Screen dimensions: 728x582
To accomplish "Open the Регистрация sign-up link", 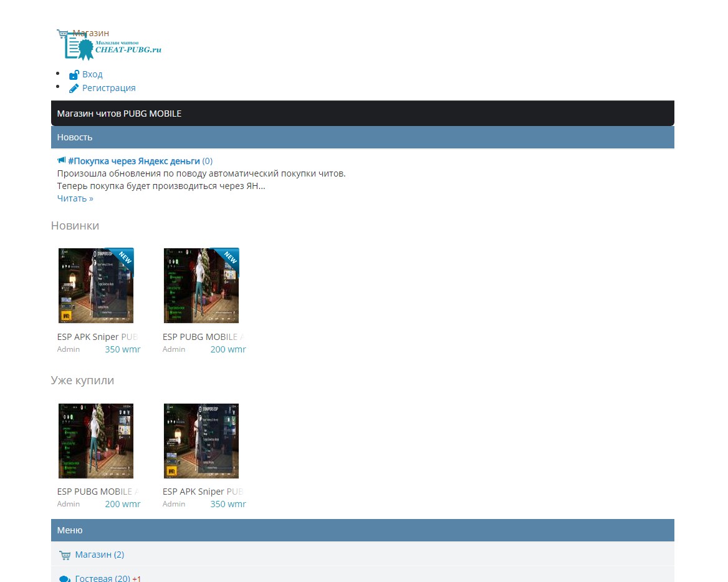I will [x=108, y=88].
